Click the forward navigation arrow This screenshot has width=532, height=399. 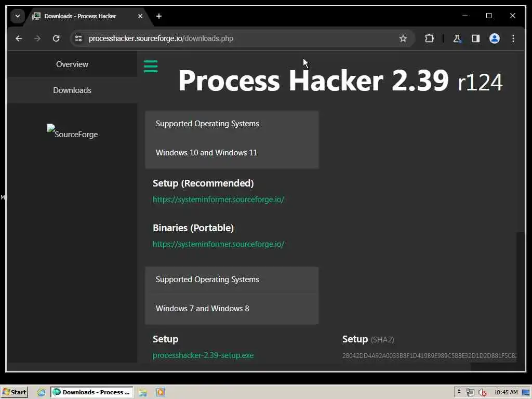[x=37, y=38]
